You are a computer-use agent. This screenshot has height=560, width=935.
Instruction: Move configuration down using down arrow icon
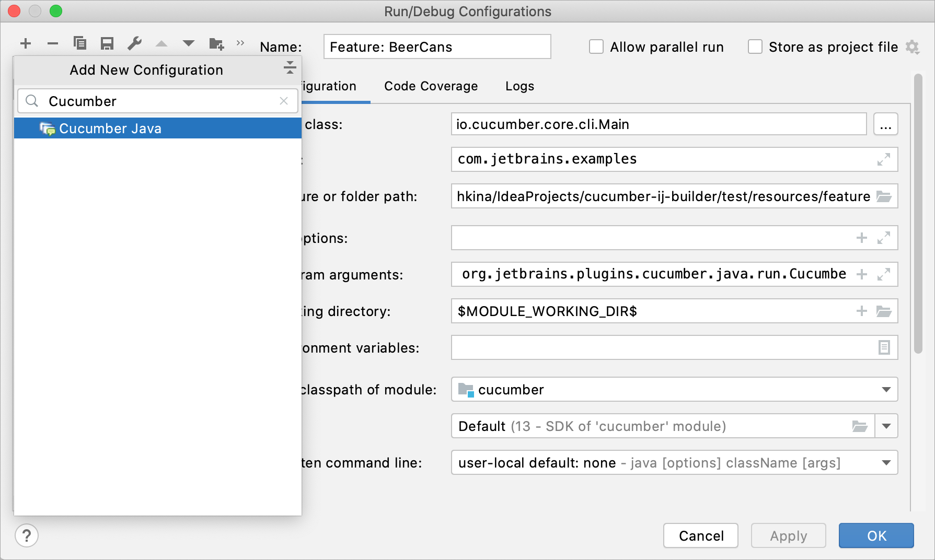[x=188, y=43]
